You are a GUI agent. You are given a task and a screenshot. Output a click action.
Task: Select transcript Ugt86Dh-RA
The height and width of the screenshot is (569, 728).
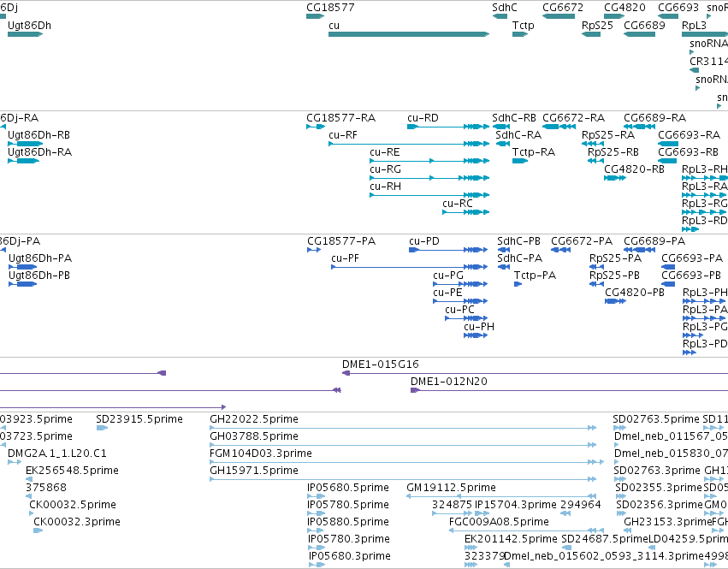24,161
